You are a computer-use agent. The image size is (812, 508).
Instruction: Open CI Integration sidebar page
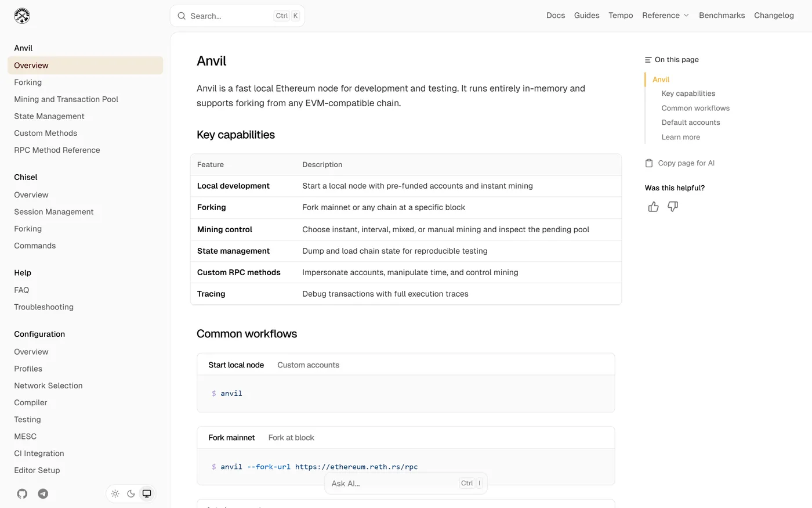click(x=85, y=453)
